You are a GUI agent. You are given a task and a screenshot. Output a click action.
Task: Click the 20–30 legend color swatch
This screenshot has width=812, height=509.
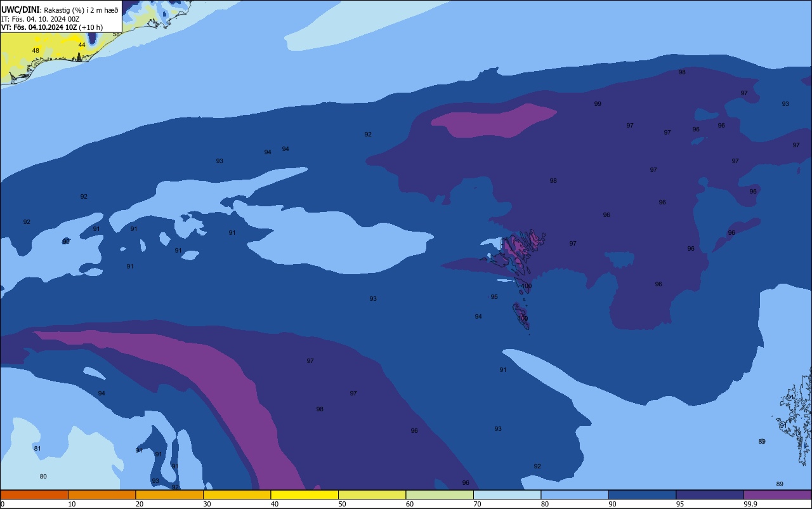point(169,494)
